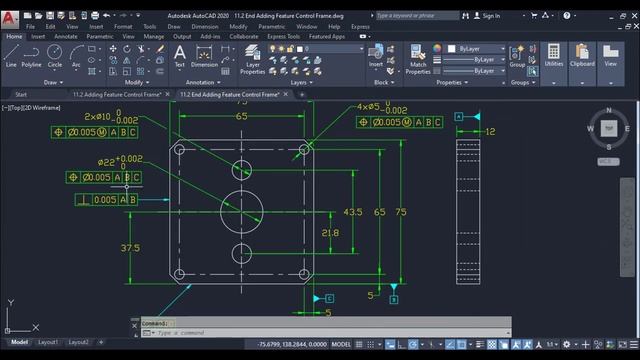
Task: Toggle object snap tracking in status bar
Action: 450,344
